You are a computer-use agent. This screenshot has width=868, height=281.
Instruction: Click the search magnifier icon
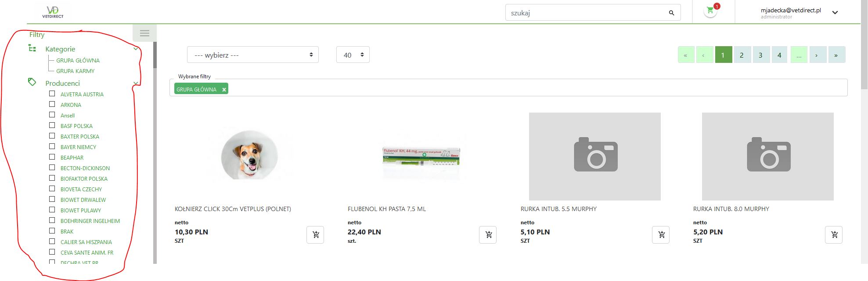point(671,13)
